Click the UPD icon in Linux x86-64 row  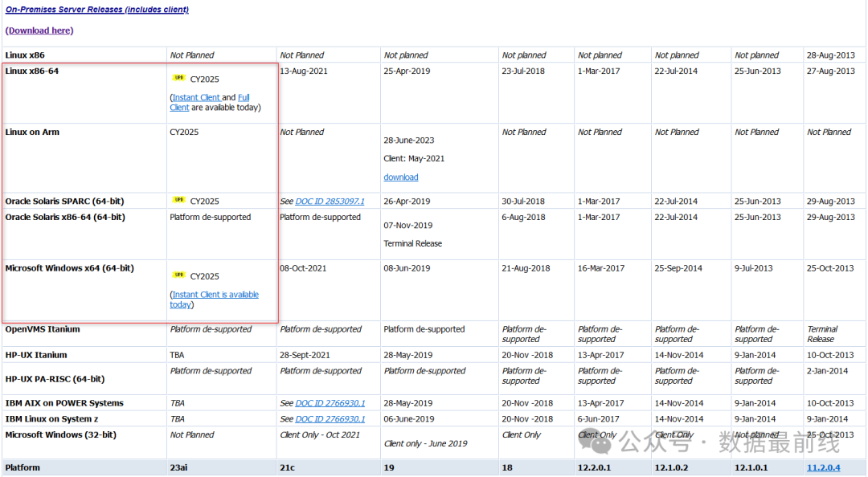[x=178, y=78]
